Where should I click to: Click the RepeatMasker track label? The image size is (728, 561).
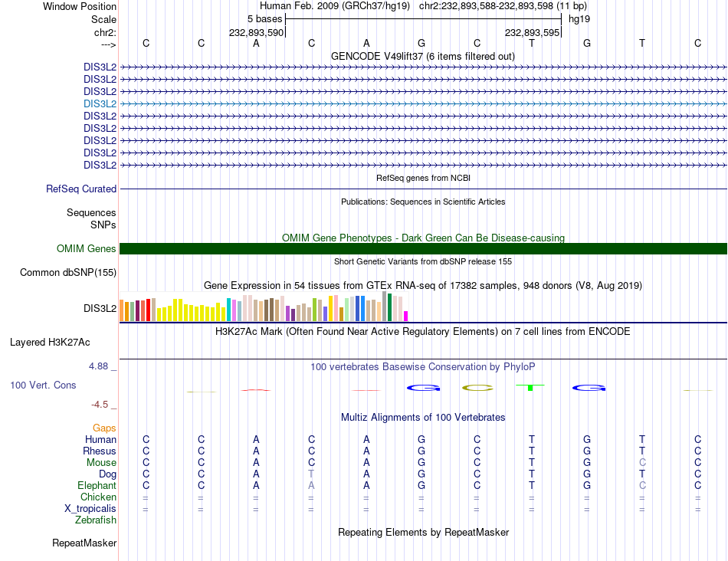point(84,543)
